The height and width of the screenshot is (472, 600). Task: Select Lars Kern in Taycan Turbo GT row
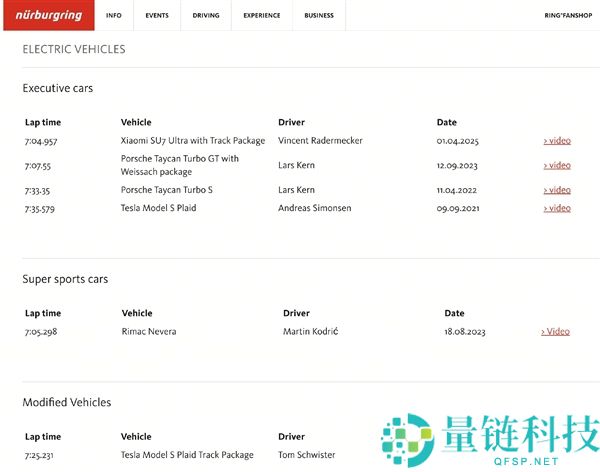(297, 165)
